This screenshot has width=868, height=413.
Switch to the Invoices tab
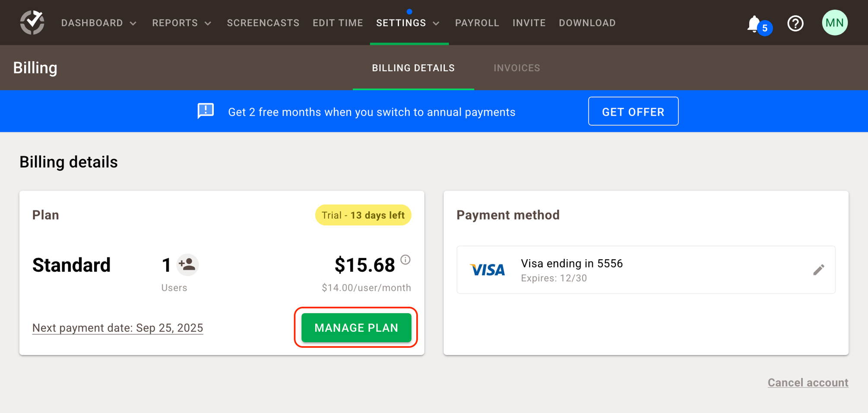point(516,68)
